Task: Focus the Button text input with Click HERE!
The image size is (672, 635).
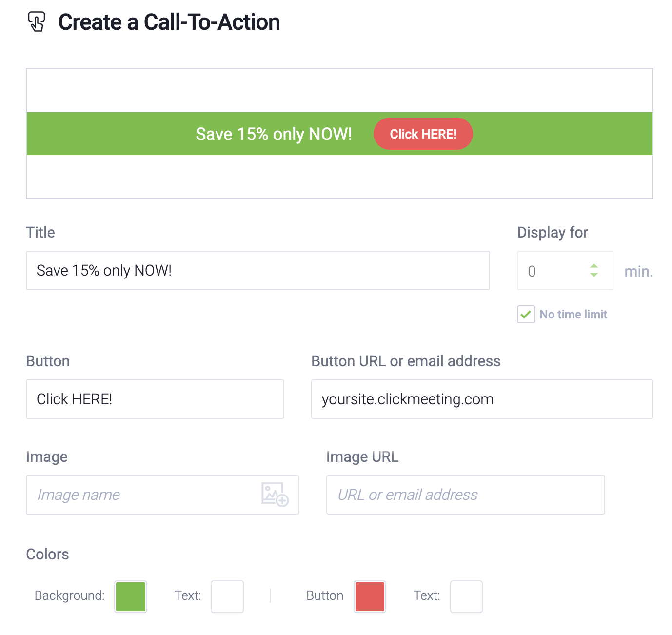Action: (x=155, y=399)
